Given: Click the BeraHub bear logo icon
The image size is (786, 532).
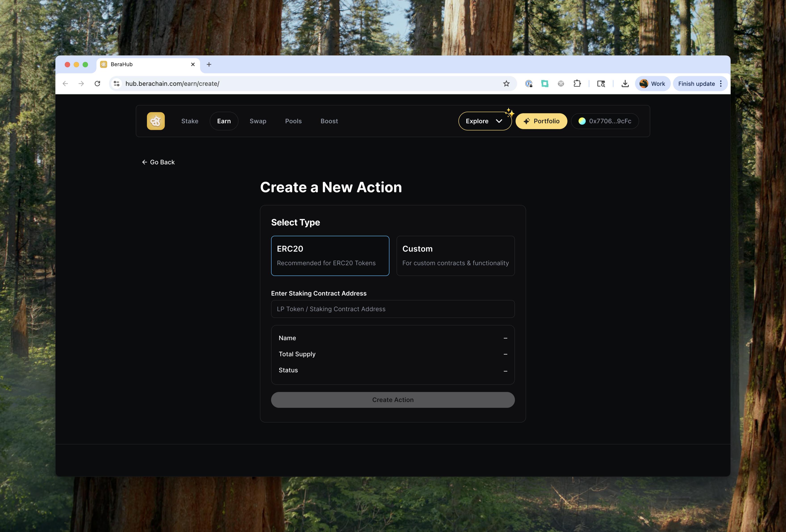Looking at the screenshot, I should [x=156, y=121].
